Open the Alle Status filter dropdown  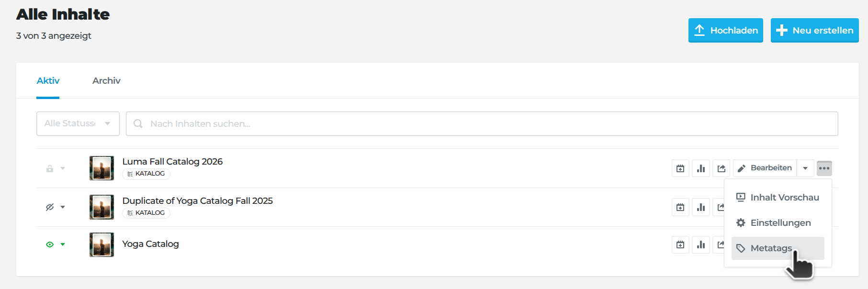[x=78, y=123]
